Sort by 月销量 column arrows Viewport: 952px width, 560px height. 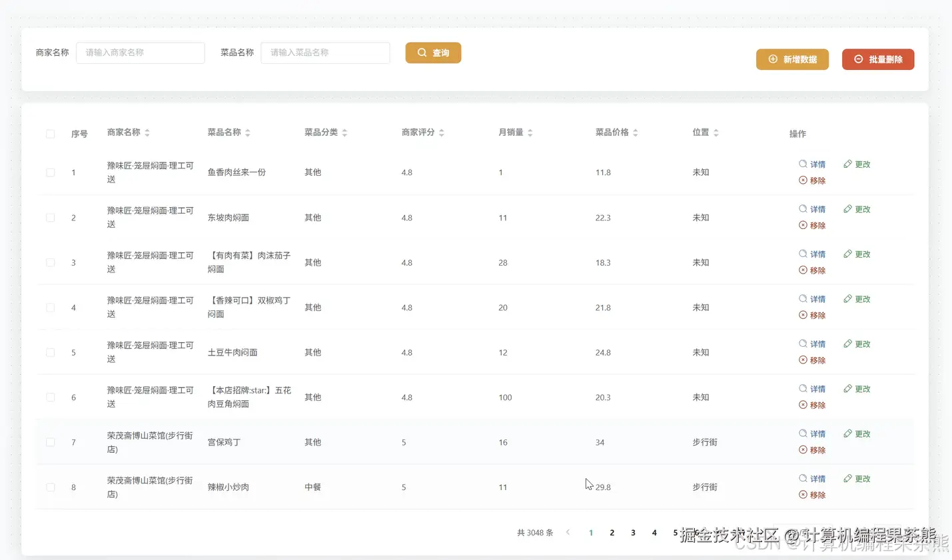click(x=530, y=133)
